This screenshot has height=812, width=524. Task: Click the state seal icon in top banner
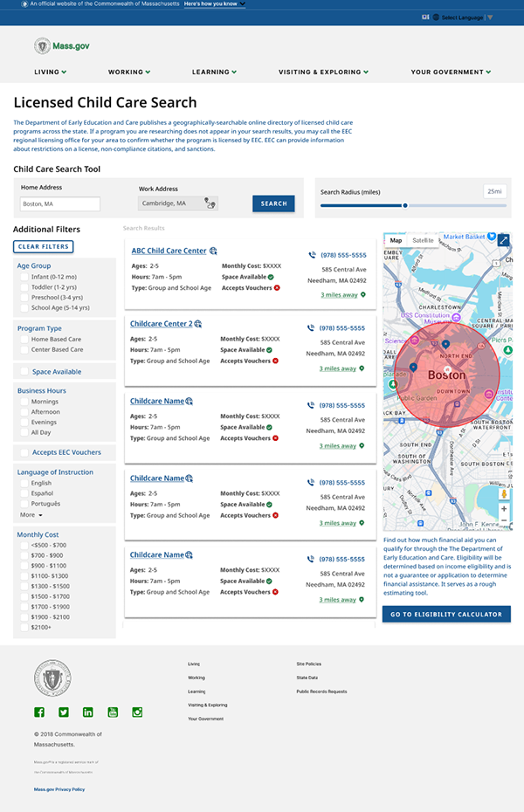point(24,3)
